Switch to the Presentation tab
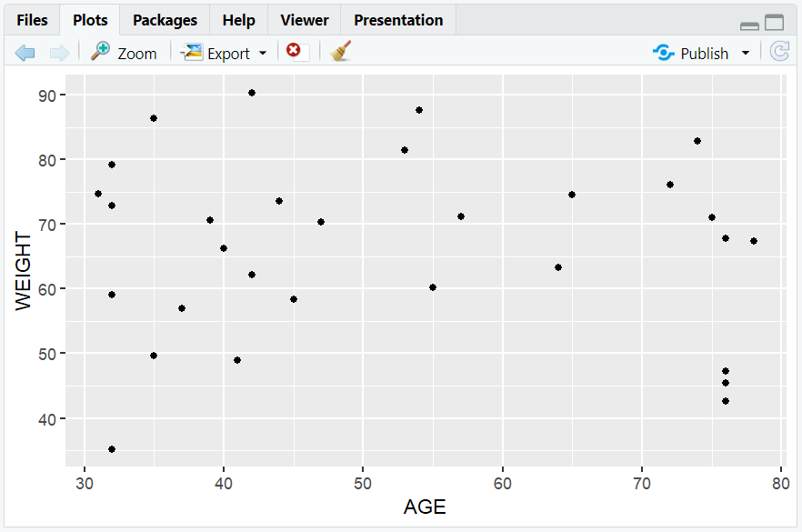 click(x=397, y=19)
